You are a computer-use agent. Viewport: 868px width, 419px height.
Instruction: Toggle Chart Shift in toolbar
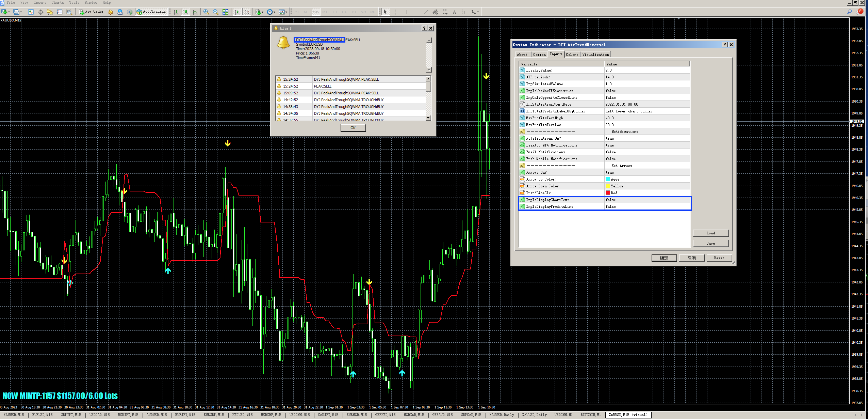[247, 12]
